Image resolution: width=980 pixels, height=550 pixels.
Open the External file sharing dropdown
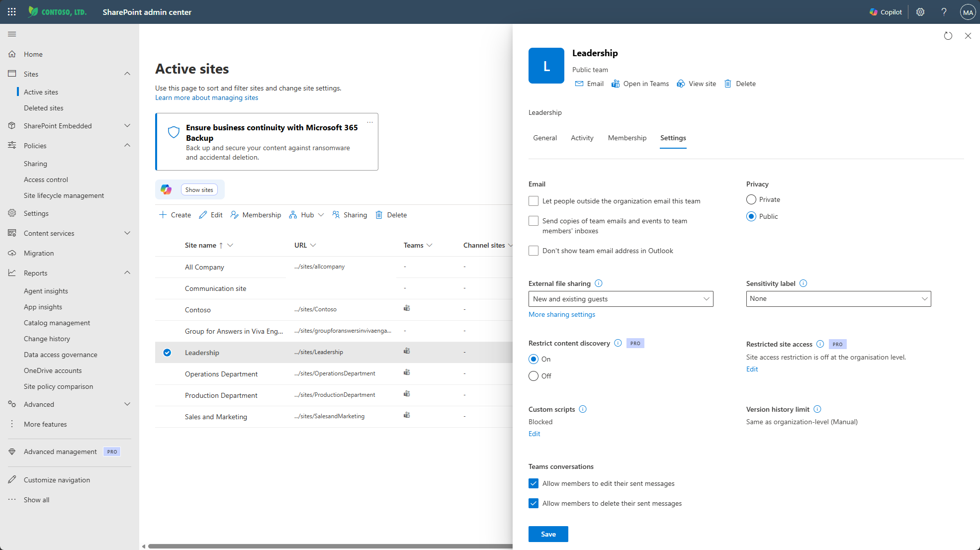621,299
